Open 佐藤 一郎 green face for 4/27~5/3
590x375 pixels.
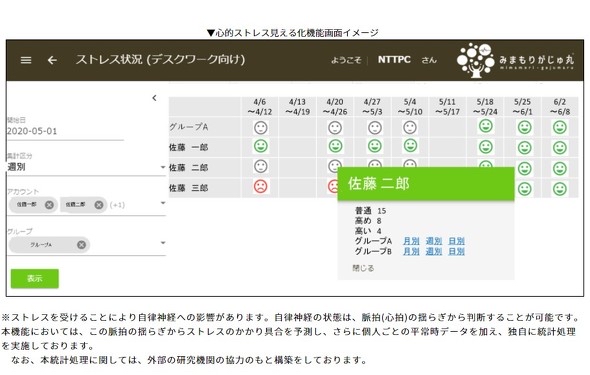pyautogui.click(x=375, y=146)
